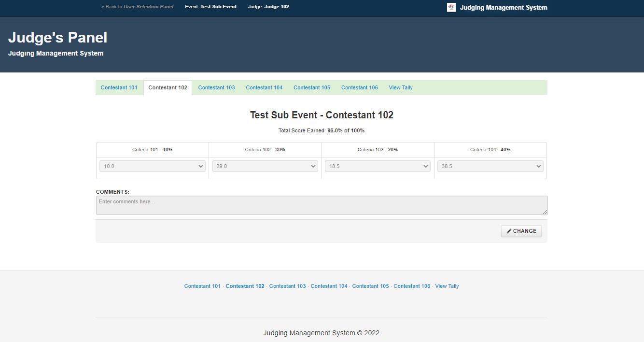The width and height of the screenshot is (644, 342).
Task: Open Contestant 103 from the footer links
Action: (288, 286)
